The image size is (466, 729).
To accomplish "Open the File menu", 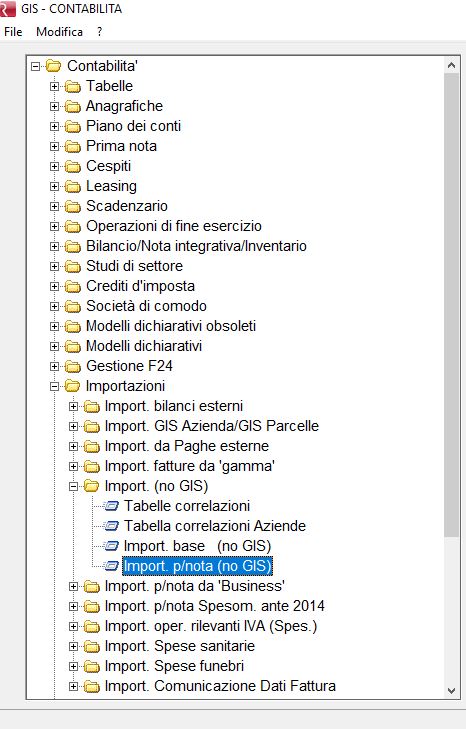I will [13, 32].
